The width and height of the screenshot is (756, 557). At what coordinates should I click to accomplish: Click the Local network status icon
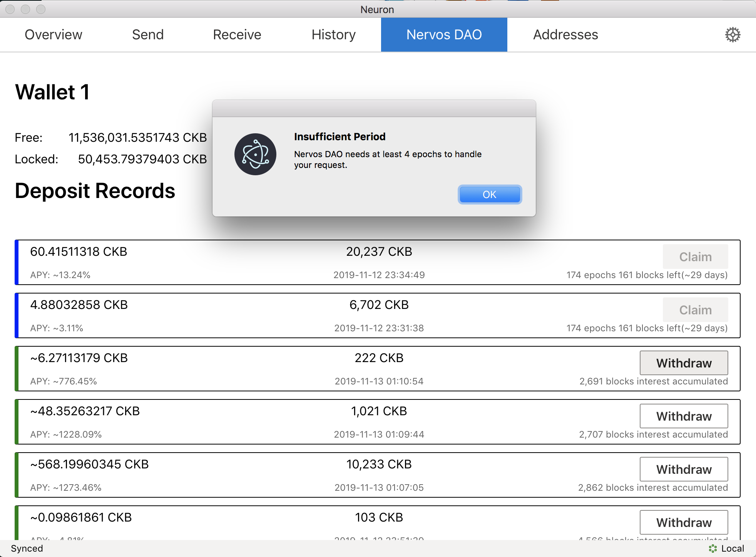713,549
